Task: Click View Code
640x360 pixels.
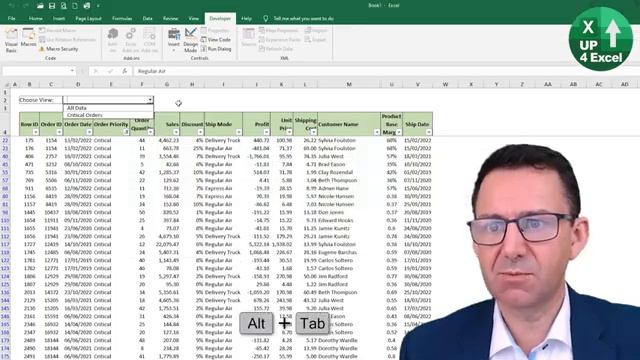Action: [x=216, y=40]
